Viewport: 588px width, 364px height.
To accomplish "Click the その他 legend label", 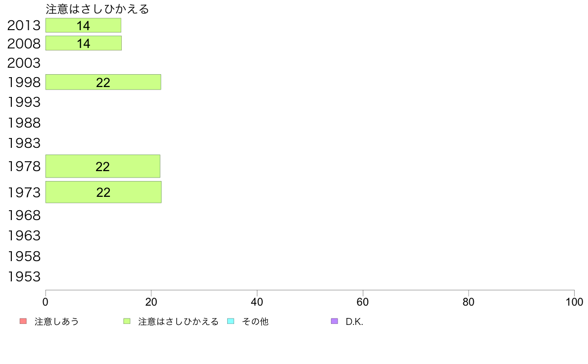I will (255, 321).
